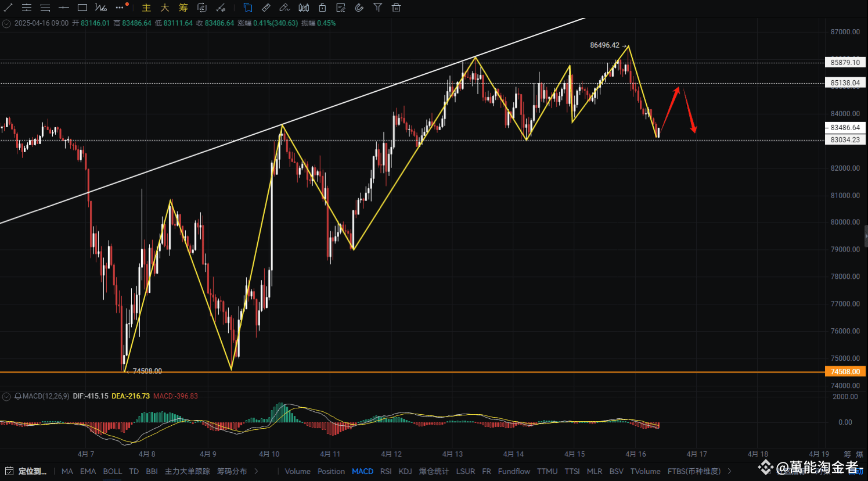Viewport: 868px width, 481px height.
Task: Open the filter icon on the toolbar
Action: 377,8
